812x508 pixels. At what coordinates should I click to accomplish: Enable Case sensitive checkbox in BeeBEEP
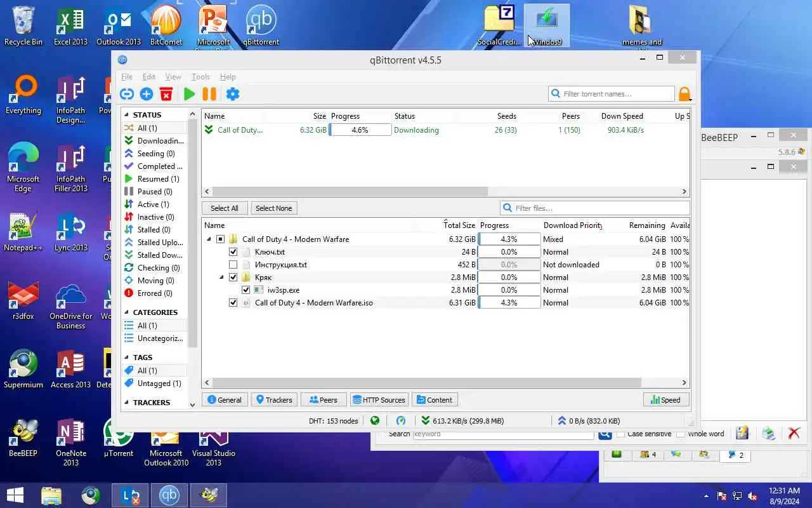(x=620, y=434)
